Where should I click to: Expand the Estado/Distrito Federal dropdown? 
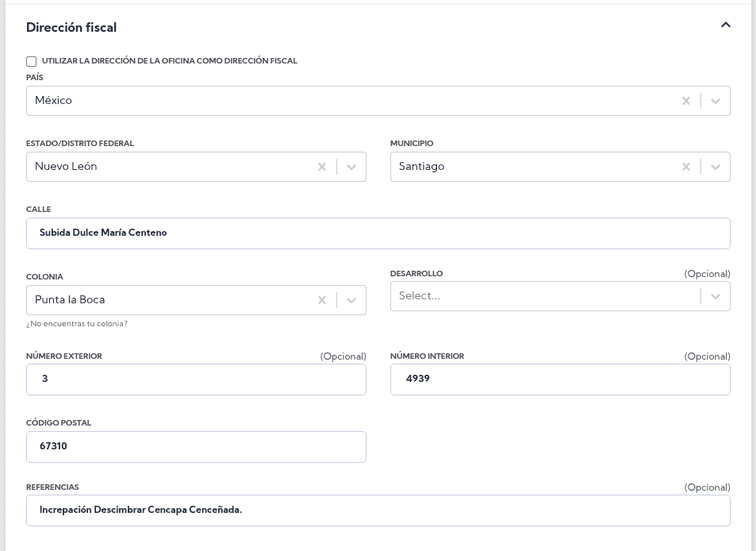pyautogui.click(x=351, y=167)
